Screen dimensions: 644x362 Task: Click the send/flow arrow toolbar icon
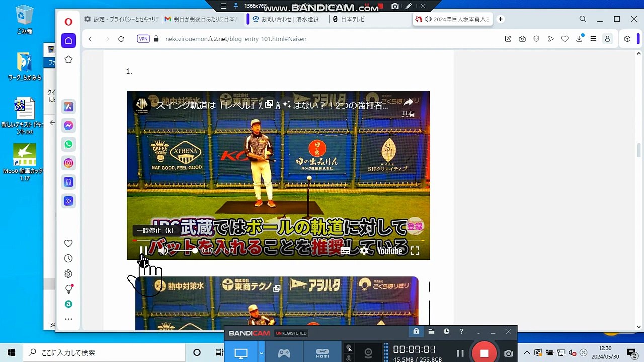(551, 39)
